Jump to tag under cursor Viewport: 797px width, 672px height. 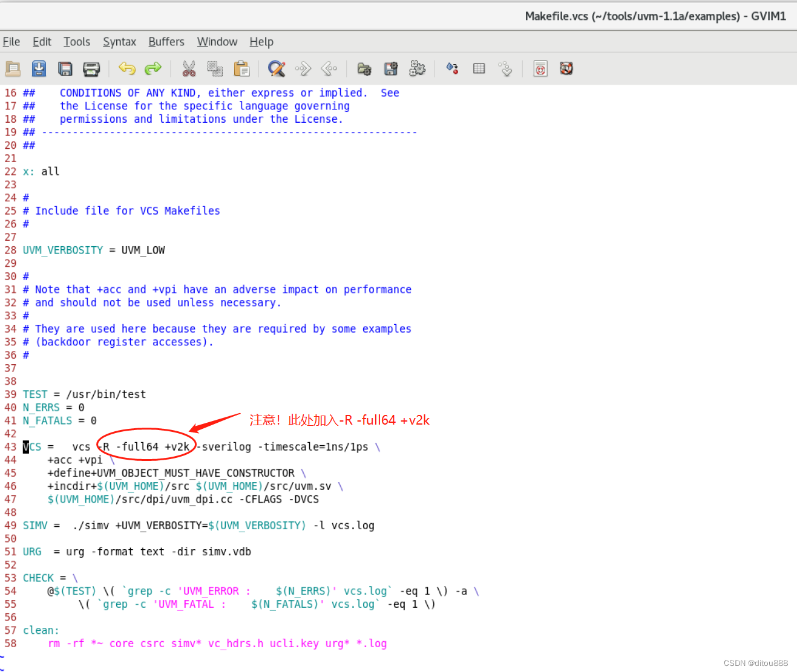pyautogui.click(x=505, y=69)
